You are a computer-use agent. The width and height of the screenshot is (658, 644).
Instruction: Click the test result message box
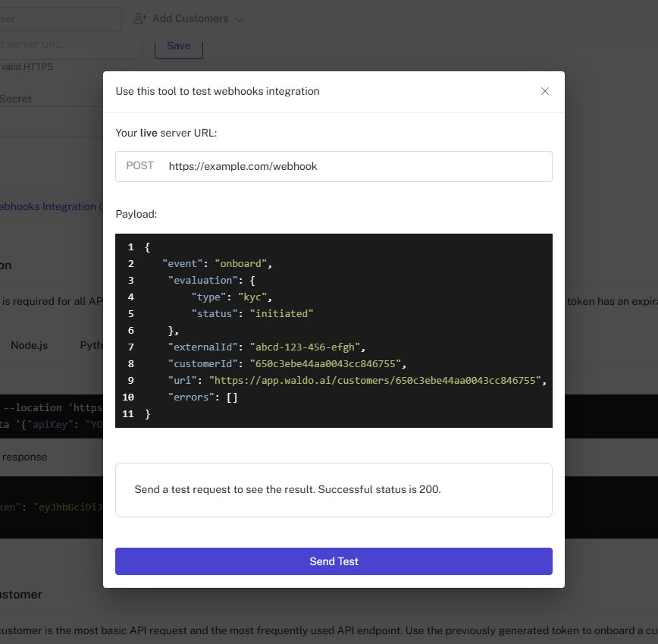[x=334, y=490]
